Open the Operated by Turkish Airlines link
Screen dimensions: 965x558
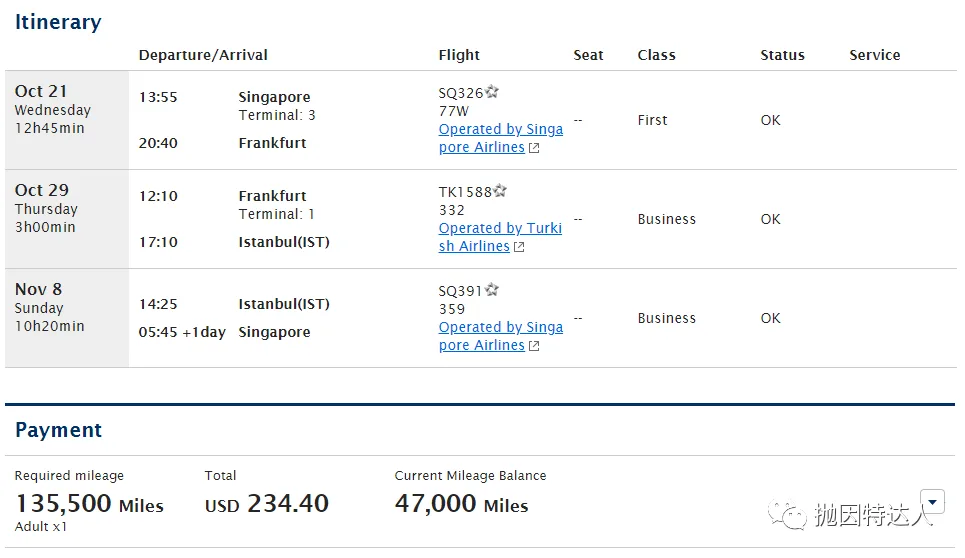500,237
